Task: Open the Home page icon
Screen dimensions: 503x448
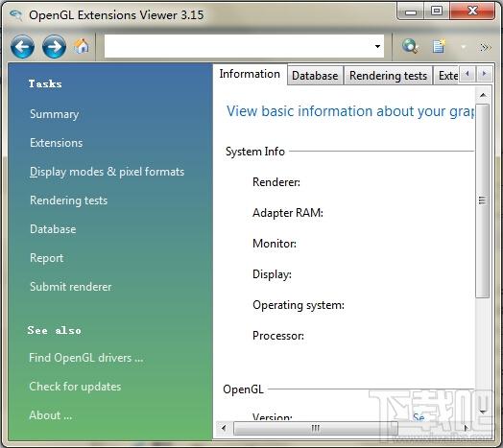Action: point(82,46)
